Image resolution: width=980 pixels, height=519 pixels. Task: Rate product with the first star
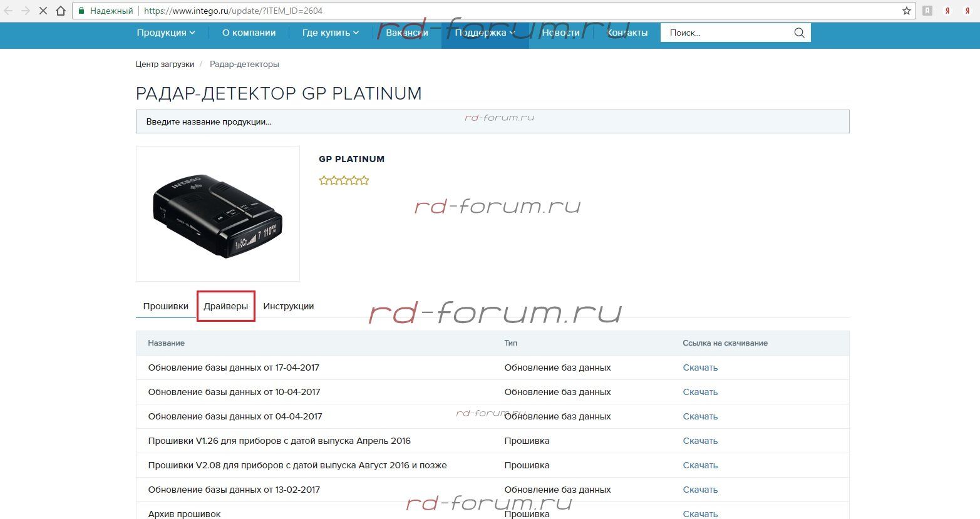324,180
